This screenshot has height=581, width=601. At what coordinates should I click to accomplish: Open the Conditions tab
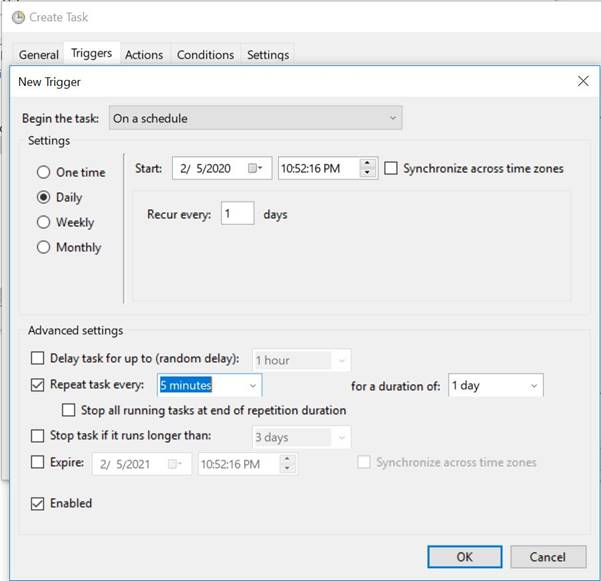(x=205, y=55)
